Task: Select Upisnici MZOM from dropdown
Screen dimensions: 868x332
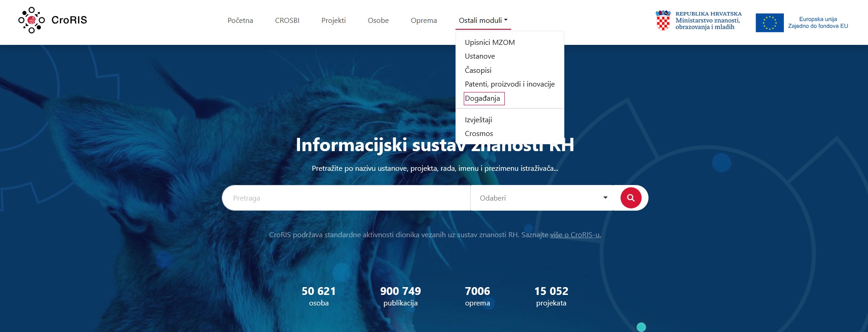Action: 489,43
